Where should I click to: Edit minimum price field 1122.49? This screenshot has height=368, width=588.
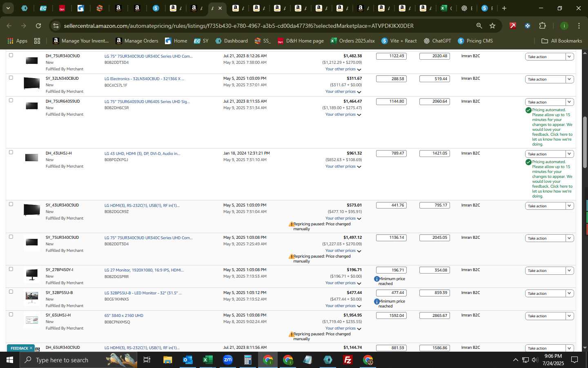click(391, 56)
